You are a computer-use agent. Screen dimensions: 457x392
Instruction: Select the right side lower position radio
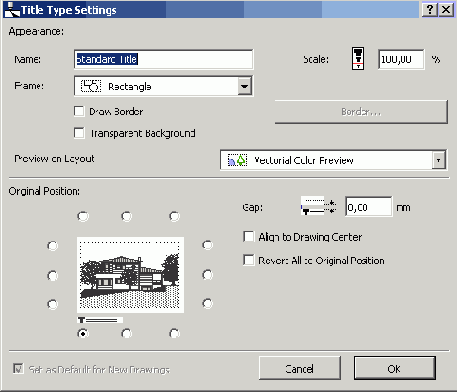pos(207,303)
